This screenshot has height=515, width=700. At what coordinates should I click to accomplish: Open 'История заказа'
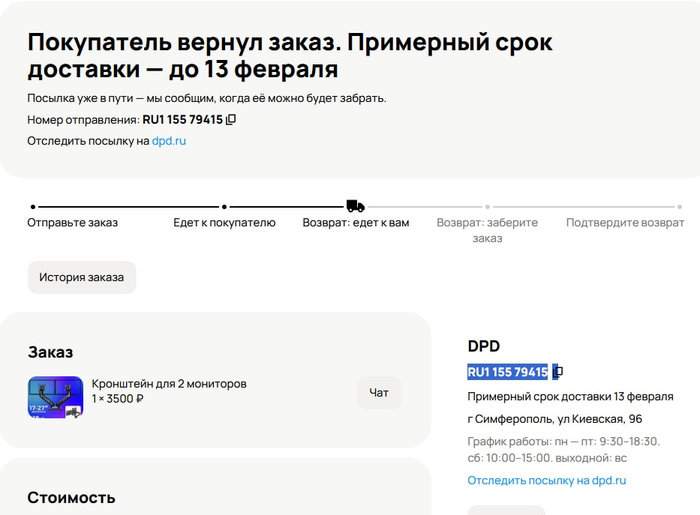pyautogui.click(x=81, y=277)
